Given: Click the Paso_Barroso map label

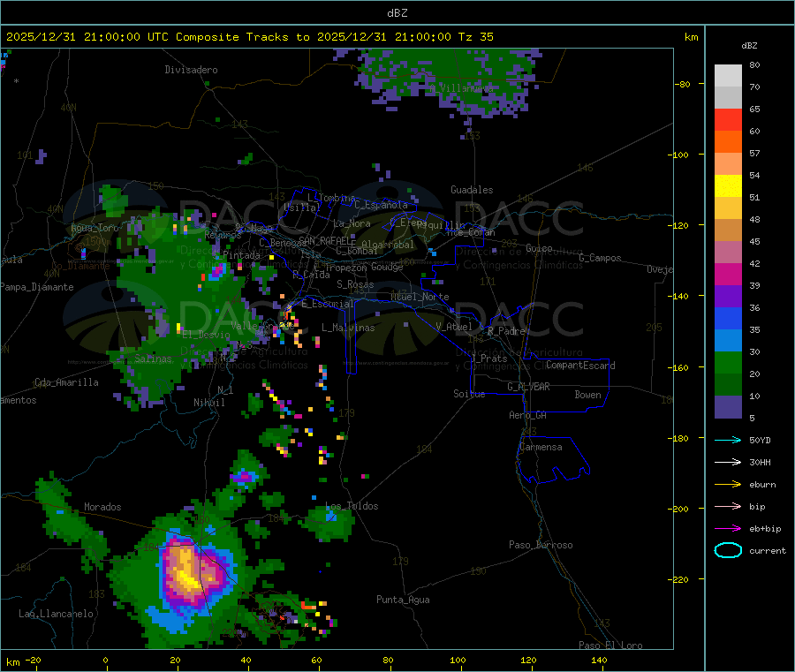Looking at the screenshot, I should (x=541, y=545).
